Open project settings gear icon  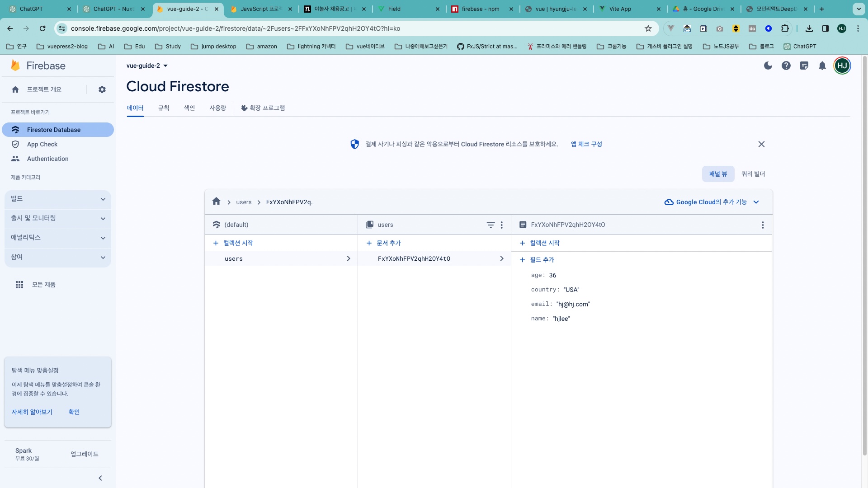pos(102,89)
